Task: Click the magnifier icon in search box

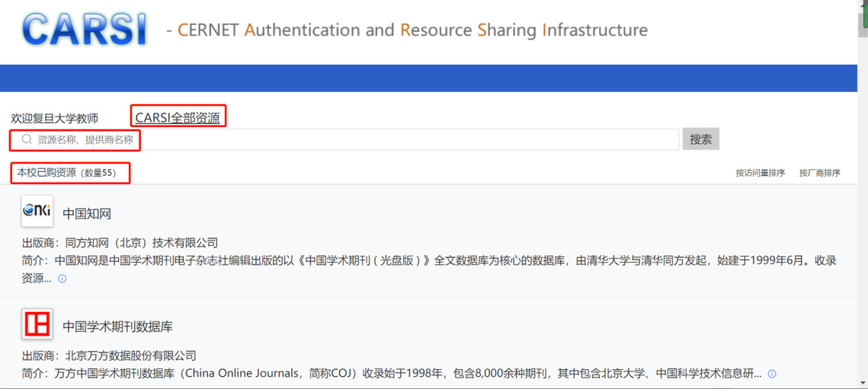Action: click(x=27, y=139)
